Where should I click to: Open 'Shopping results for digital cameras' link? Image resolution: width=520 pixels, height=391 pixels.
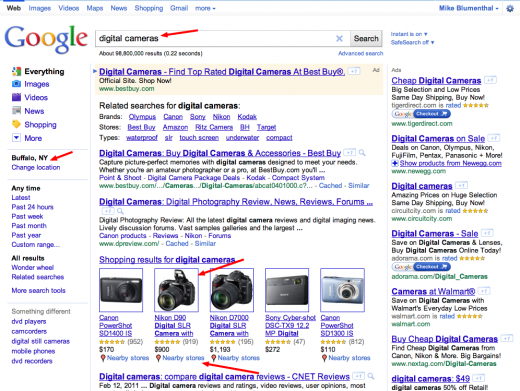click(167, 260)
